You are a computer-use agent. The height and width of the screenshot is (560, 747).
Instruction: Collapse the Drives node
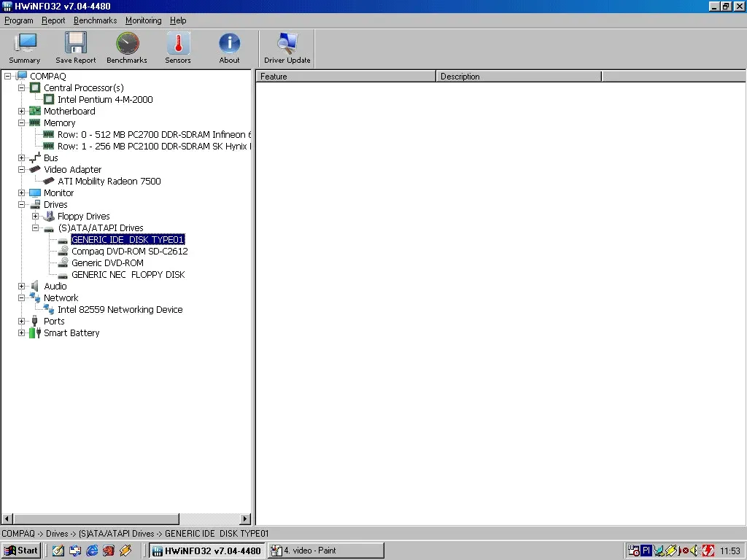[x=21, y=204]
